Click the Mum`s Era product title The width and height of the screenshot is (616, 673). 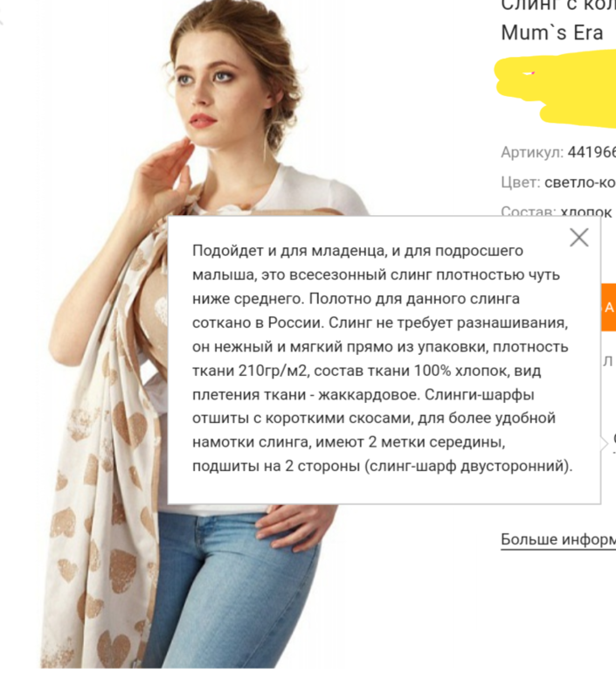click(552, 32)
